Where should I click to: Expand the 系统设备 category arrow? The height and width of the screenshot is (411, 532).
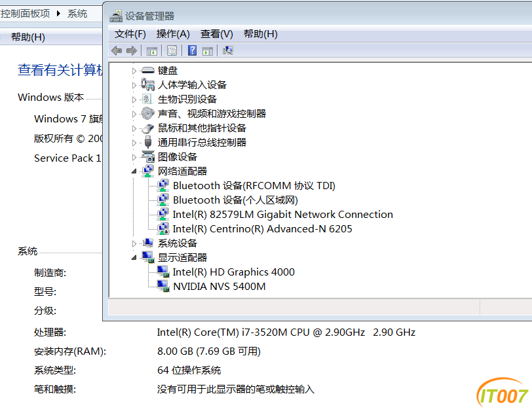(134, 243)
